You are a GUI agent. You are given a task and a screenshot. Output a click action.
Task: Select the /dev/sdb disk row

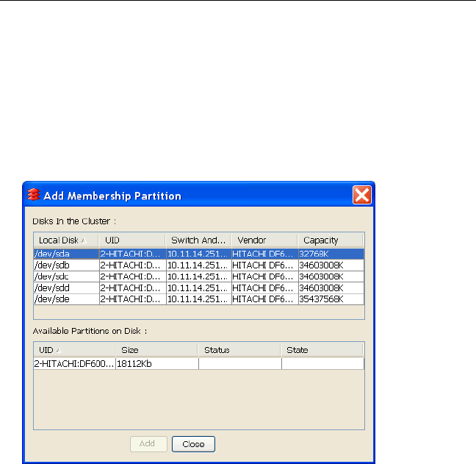[65, 265]
